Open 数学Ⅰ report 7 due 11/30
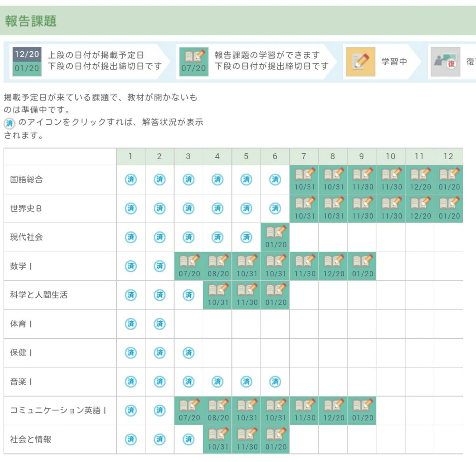 tap(304, 266)
